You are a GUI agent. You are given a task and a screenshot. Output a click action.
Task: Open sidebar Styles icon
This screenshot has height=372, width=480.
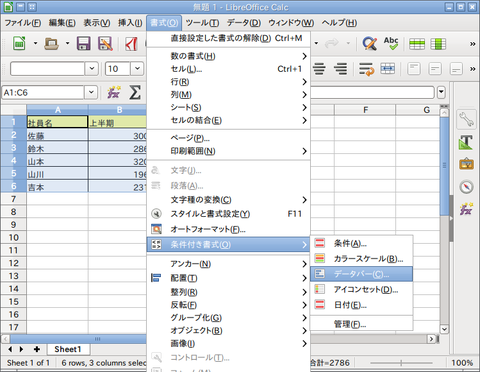pyautogui.click(x=466, y=142)
